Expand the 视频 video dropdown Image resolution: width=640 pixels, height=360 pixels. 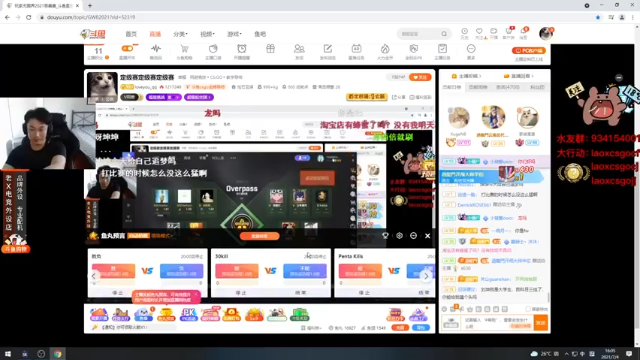pos(207,34)
